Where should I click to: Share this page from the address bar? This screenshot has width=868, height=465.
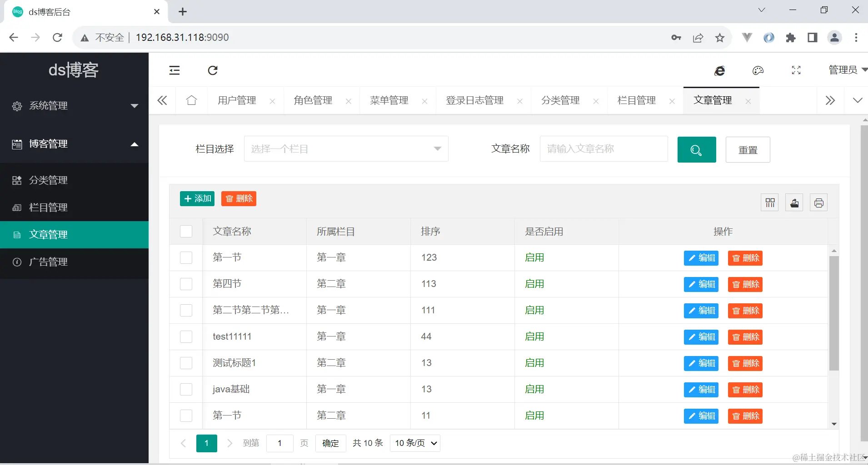point(698,38)
